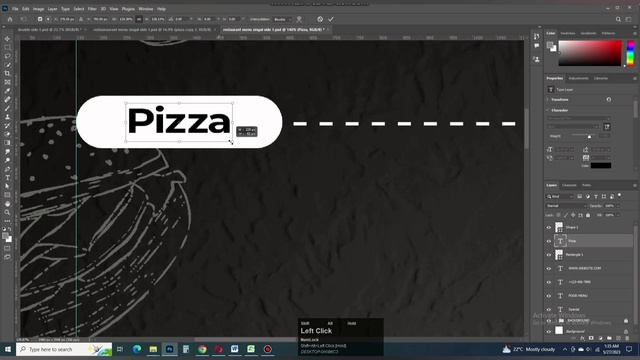Commit the transform with the checkmark
Screen dimensions: 640x360
331,19
